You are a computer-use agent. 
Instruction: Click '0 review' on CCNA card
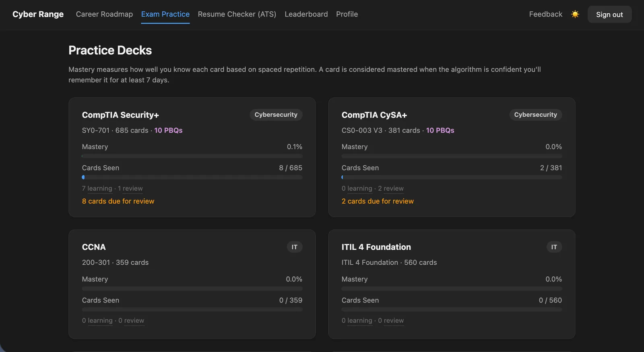click(x=131, y=321)
